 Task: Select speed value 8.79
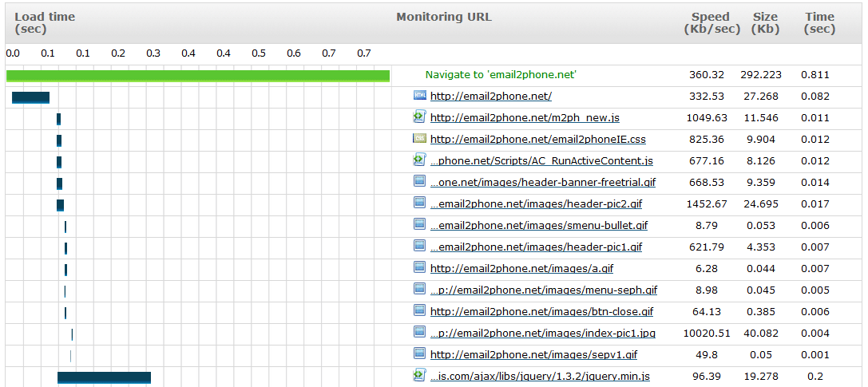[x=707, y=226]
